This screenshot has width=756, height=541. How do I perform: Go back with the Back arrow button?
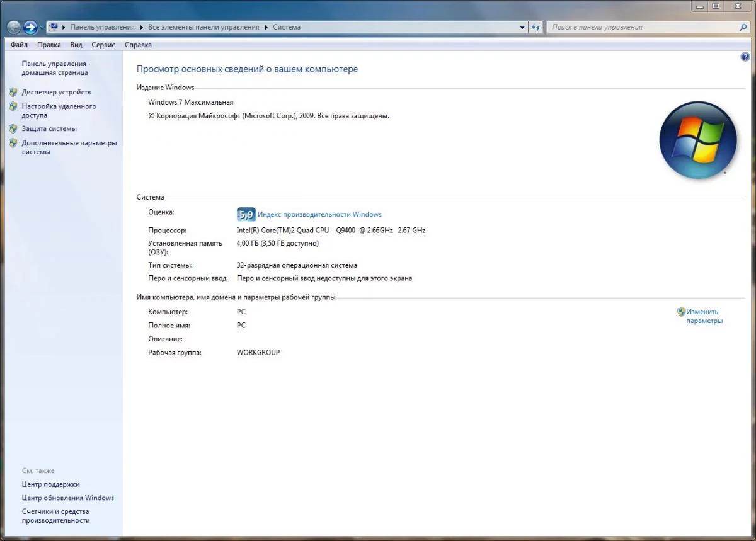point(13,27)
